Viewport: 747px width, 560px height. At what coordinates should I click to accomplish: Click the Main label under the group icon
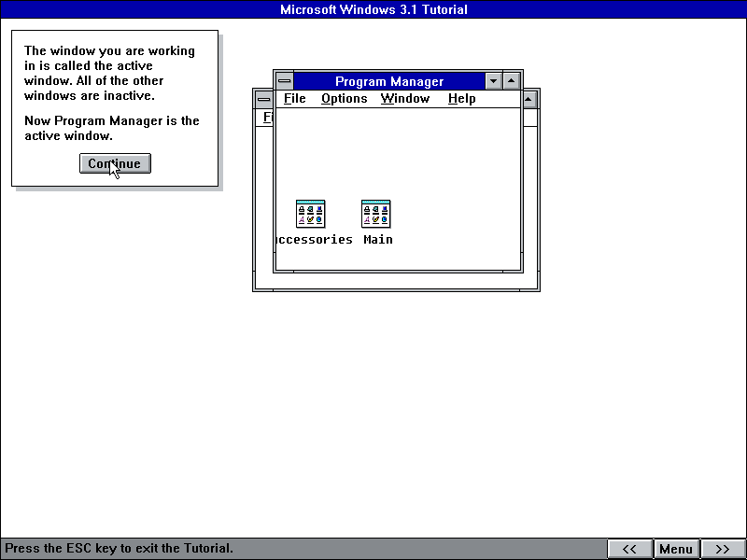378,240
